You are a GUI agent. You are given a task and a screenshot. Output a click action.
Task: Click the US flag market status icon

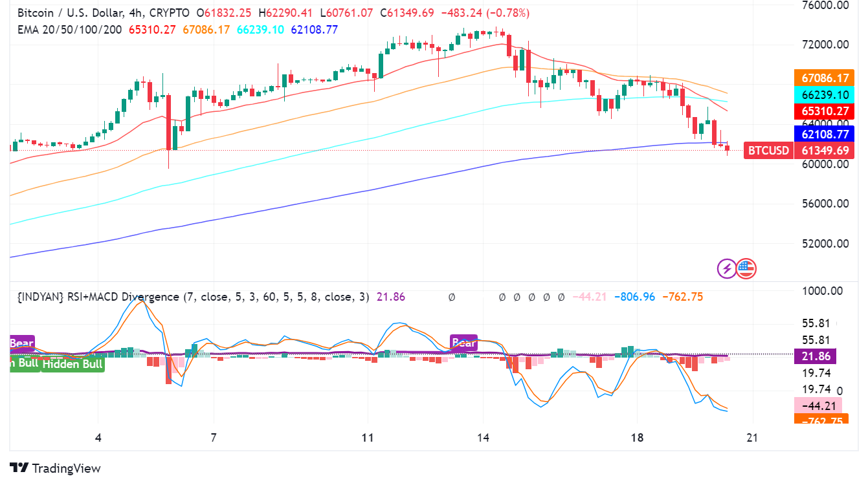(x=748, y=269)
